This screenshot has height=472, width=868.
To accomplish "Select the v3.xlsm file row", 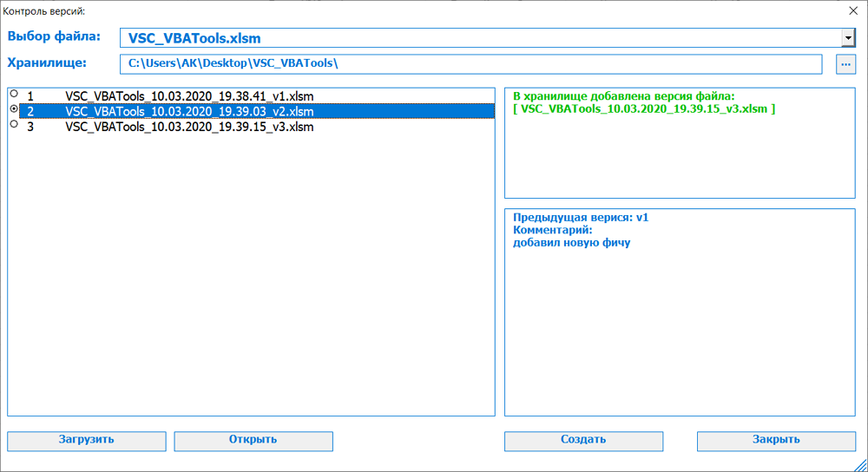I will [257, 127].
